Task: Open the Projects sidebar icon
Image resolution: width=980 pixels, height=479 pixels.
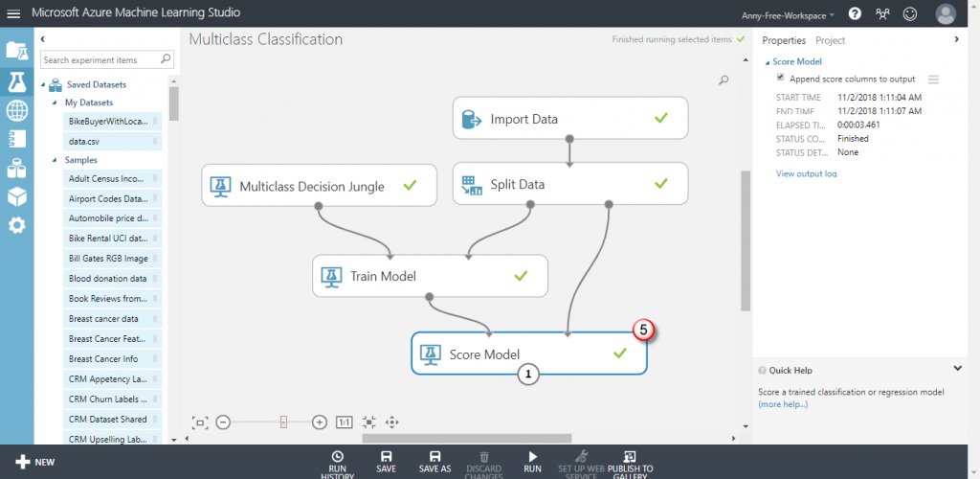Action: pyautogui.click(x=17, y=51)
